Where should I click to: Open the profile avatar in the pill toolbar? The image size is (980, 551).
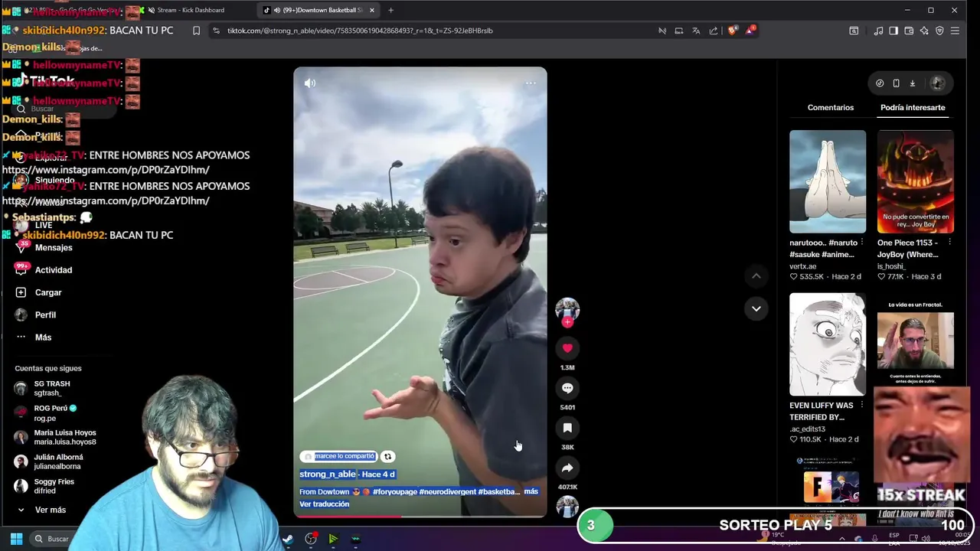point(937,83)
